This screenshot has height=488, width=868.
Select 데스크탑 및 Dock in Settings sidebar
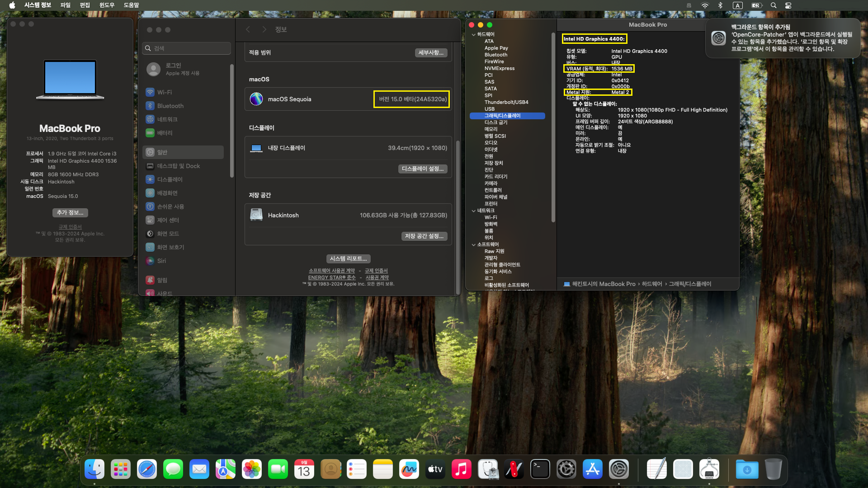click(183, 166)
